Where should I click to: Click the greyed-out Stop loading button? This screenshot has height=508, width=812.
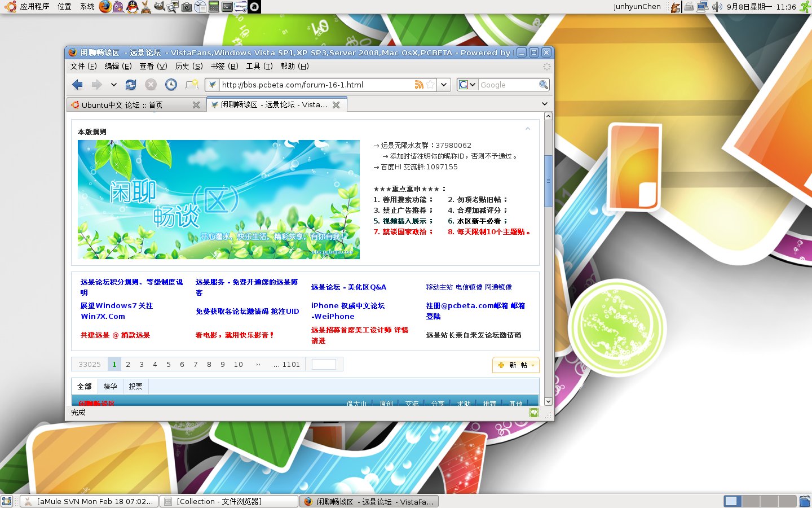click(x=151, y=85)
